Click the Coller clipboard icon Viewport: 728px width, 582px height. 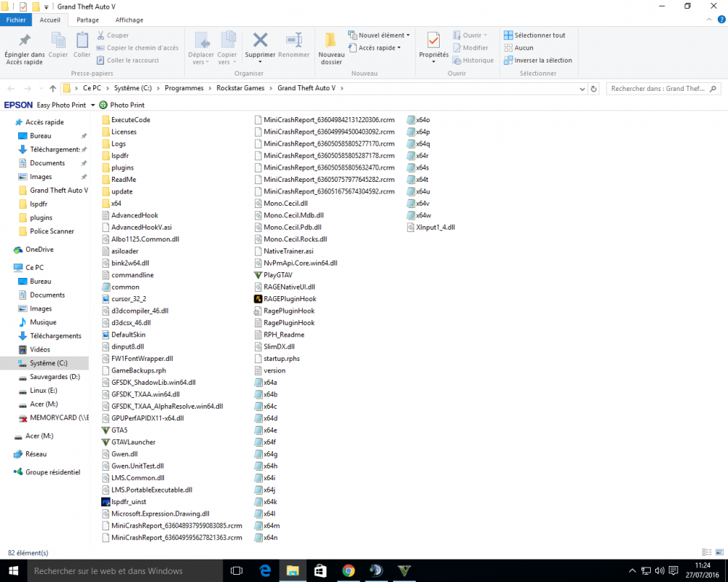pos(82,40)
